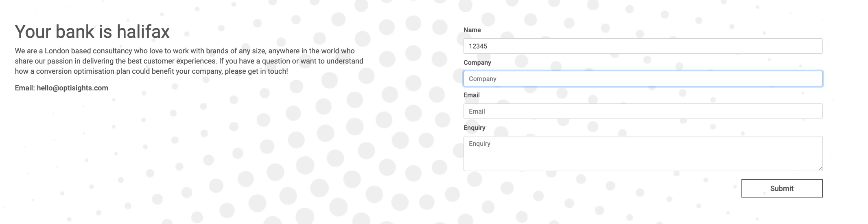Click the Enquiry field label

474,128
